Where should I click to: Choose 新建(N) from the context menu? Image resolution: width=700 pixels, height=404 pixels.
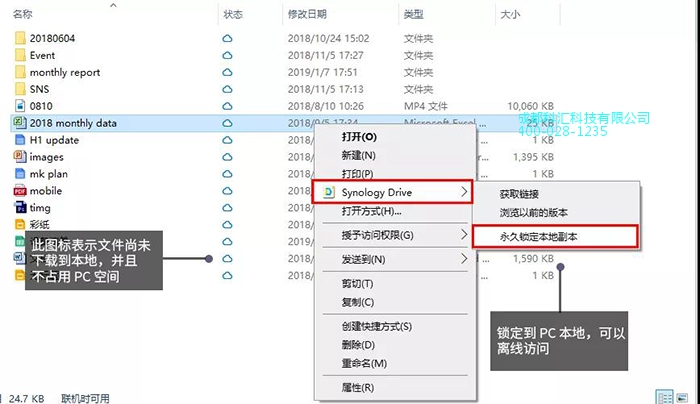[x=358, y=155]
